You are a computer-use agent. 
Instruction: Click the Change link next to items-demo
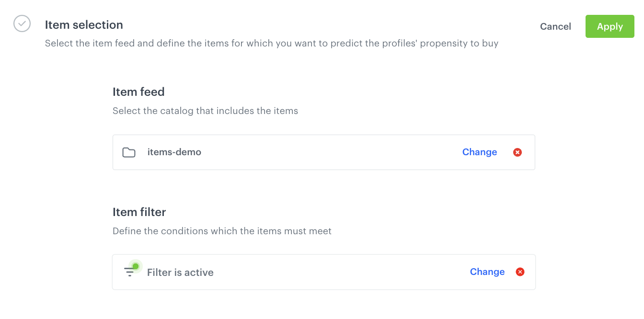tap(479, 152)
